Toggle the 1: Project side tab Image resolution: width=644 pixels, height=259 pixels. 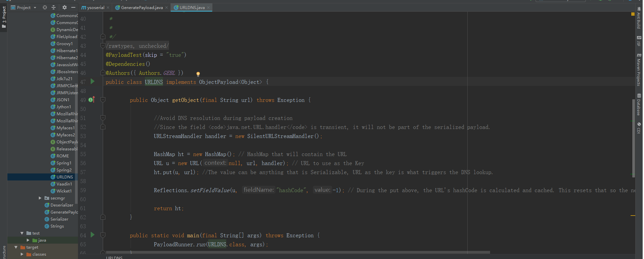point(4,17)
